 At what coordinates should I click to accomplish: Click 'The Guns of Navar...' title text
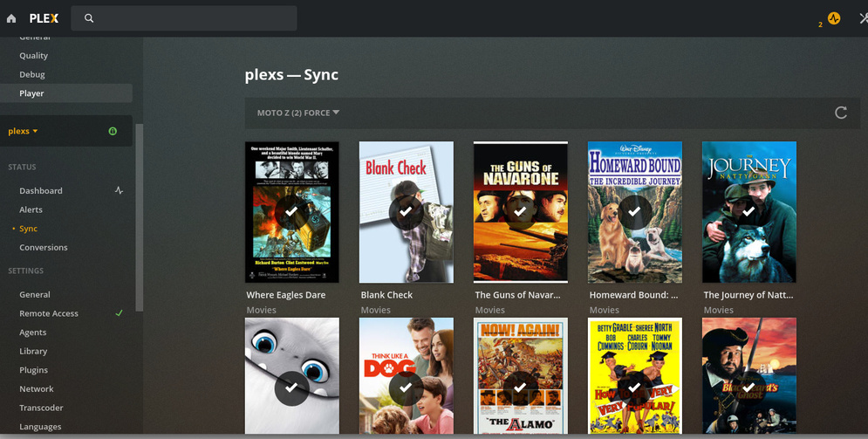click(517, 295)
